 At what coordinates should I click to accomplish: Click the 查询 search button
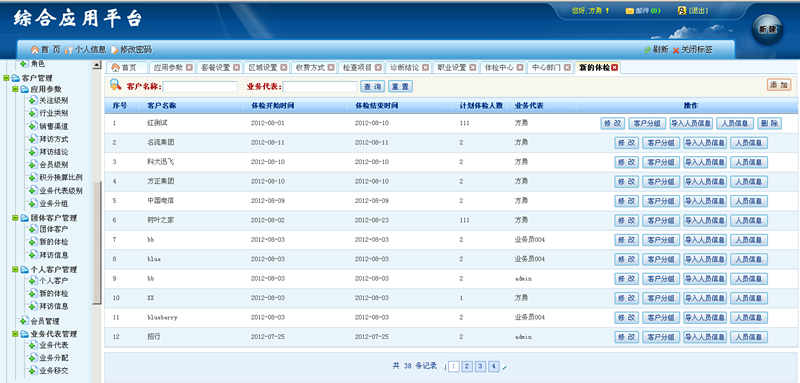[372, 87]
